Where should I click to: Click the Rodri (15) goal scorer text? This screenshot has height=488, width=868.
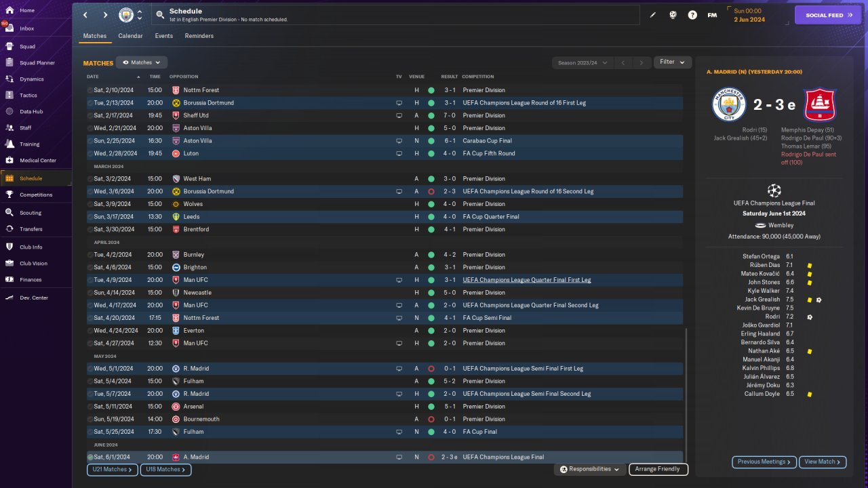[753, 129]
